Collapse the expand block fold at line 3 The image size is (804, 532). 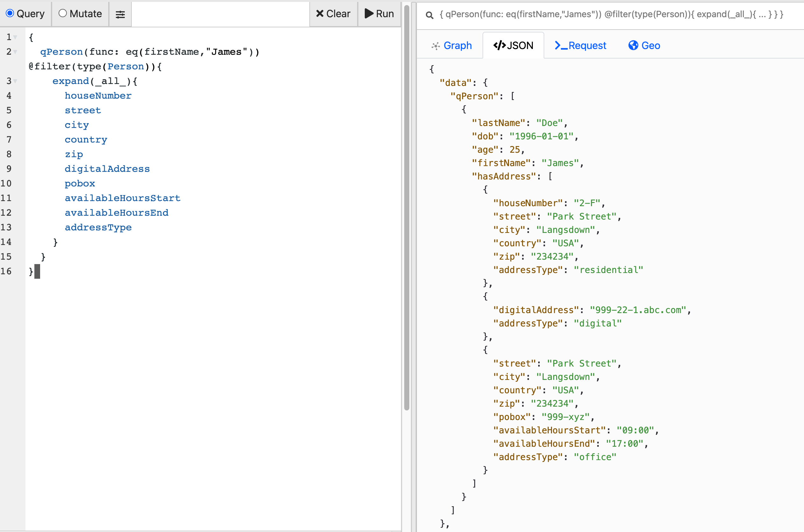click(15, 81)
